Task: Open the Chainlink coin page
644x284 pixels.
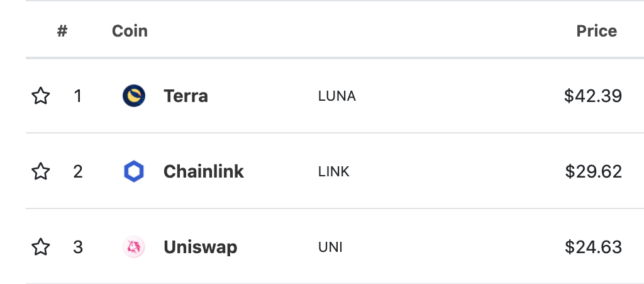Action: (x=204, y=171)
